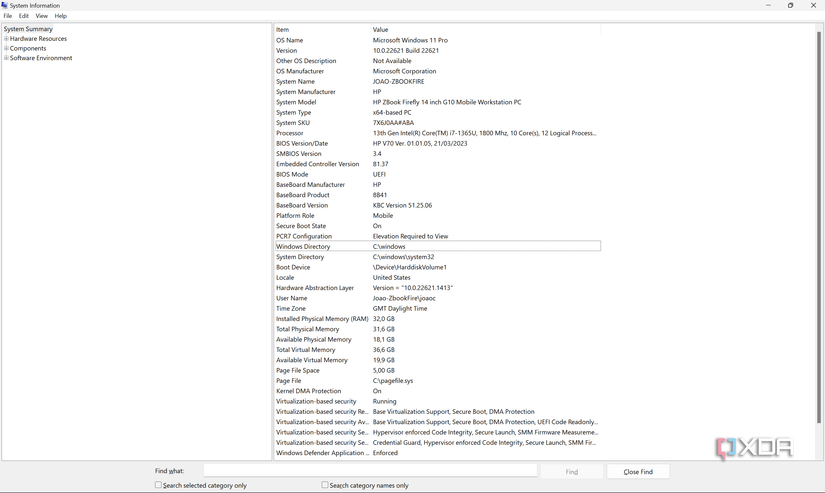This screenshot has width=825, height=493.
Task: Select the Platform Role row
Action: coord(437,216)
